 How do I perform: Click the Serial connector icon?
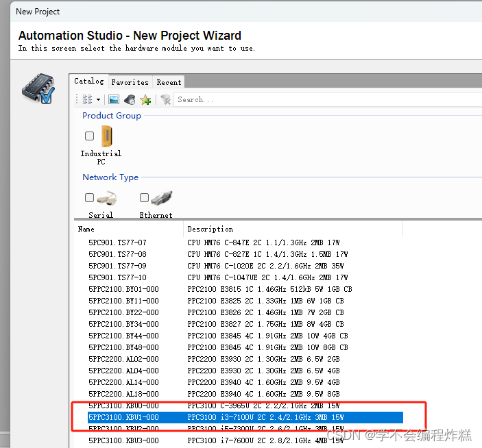(x=107, y=198)
